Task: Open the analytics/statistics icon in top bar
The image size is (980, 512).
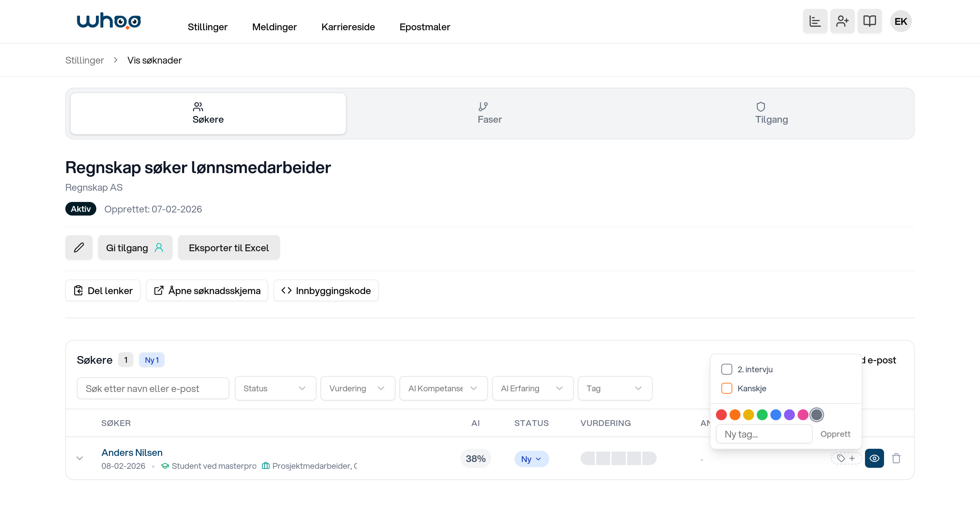Action: tap(815, 21)
